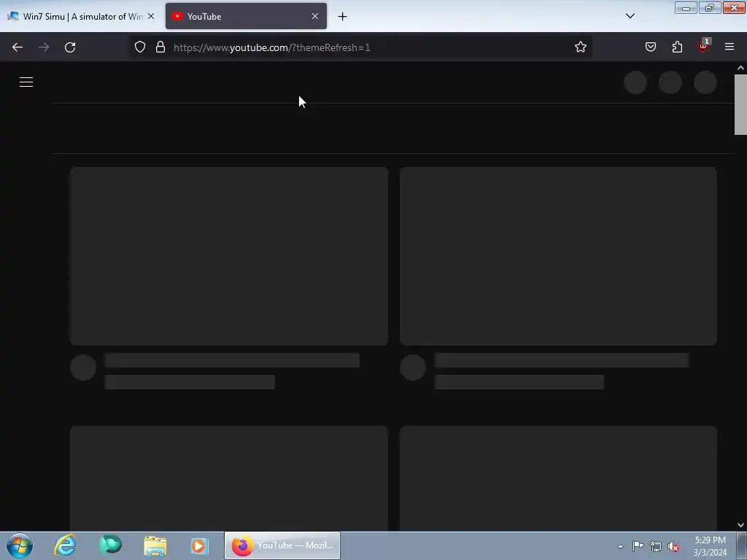The image size is (747, 560).
Task: Open the Firefox extensions panel
Action: 677,47
